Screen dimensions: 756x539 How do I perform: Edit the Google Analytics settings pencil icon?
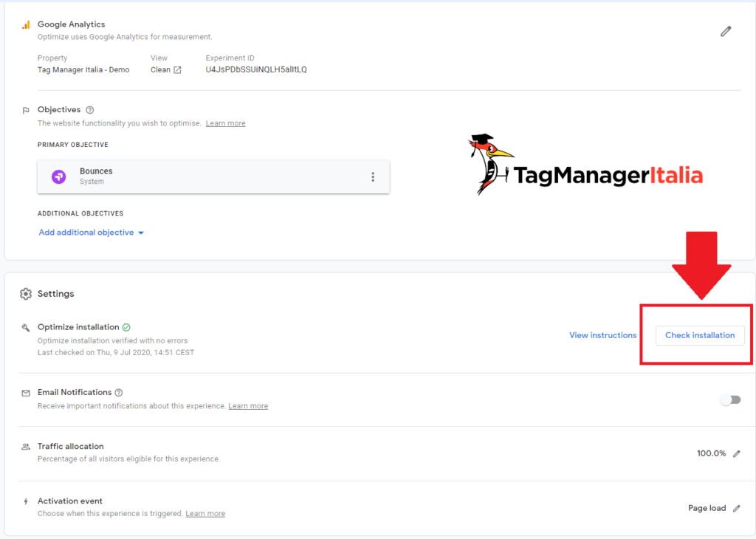(x=726, y=31)
